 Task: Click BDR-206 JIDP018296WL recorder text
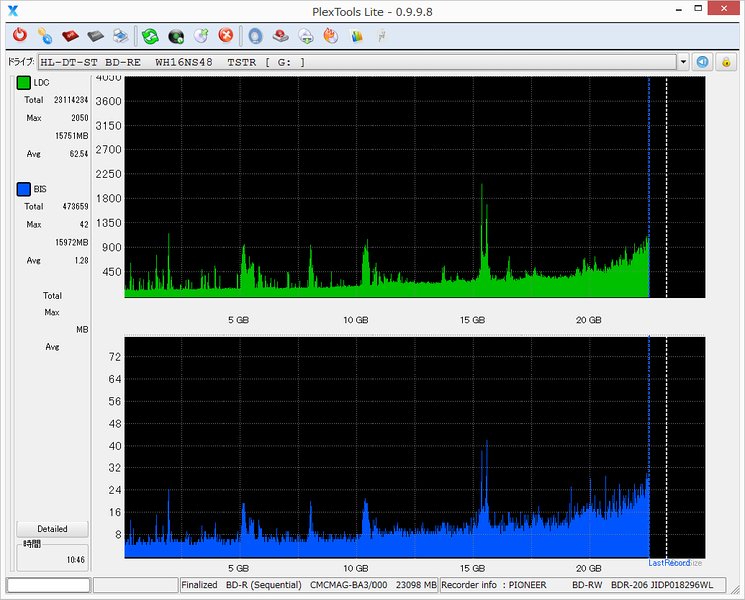tap(662, 585)
